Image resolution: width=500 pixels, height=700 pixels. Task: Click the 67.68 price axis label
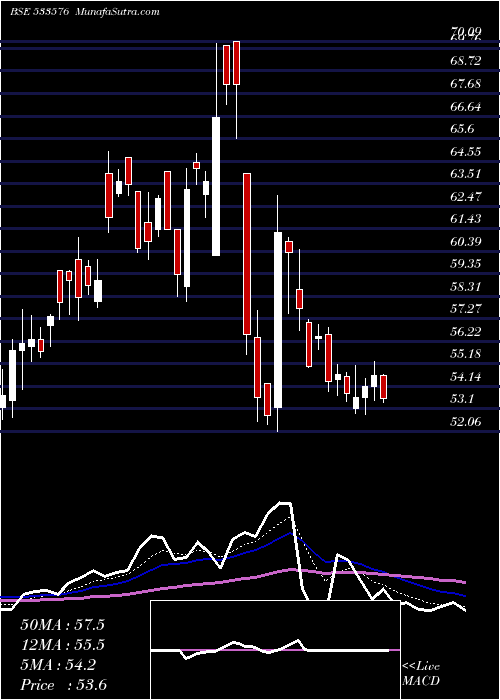pyautogui.click(x=466, y=83)
